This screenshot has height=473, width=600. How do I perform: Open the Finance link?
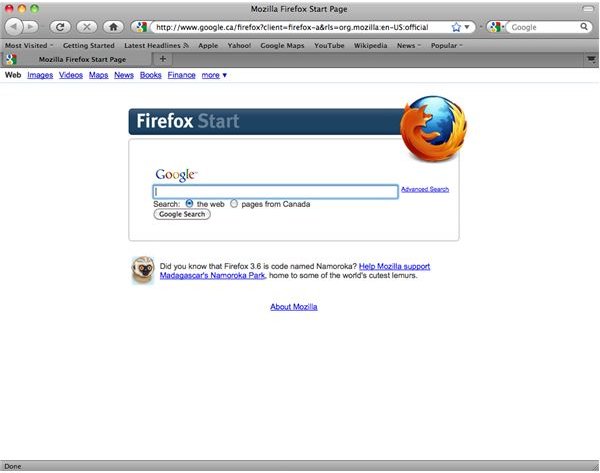pyautogui.click(x=181, y=75)
